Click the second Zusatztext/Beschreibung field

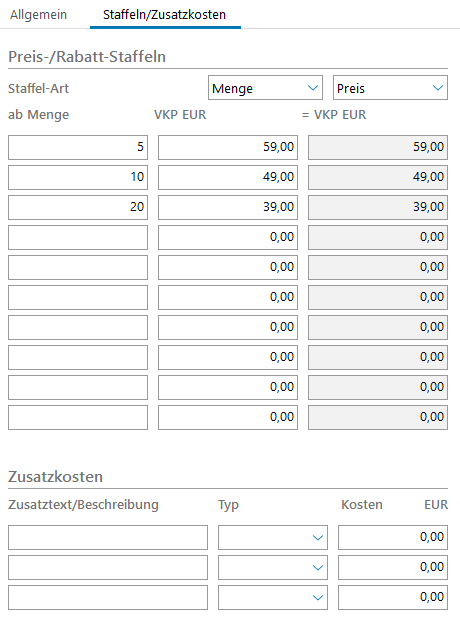pos(108,567)
